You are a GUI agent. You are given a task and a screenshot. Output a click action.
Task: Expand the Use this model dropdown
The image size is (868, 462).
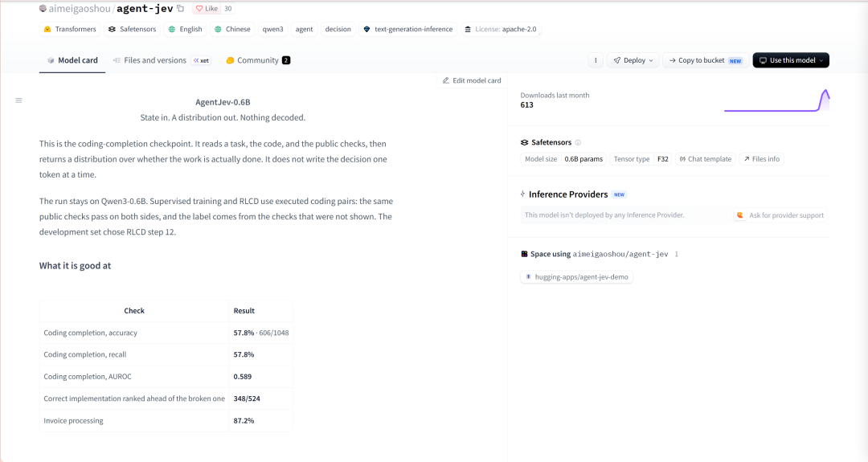[791, 60]
